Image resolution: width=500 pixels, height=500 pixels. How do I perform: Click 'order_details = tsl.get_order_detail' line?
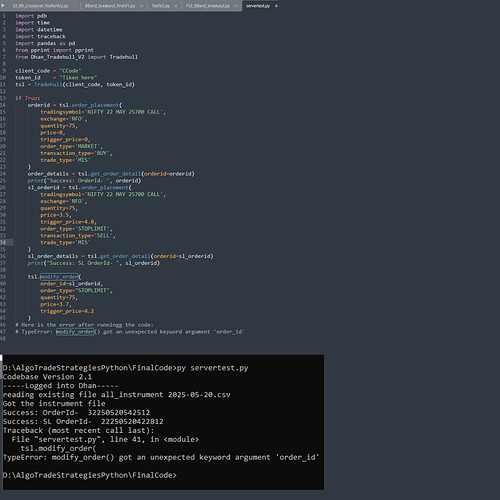coord(111,174)
